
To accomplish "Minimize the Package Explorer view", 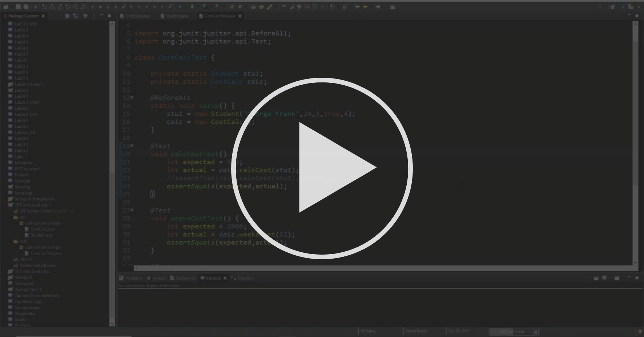I will pyautogui.click(x=102, y=16).
